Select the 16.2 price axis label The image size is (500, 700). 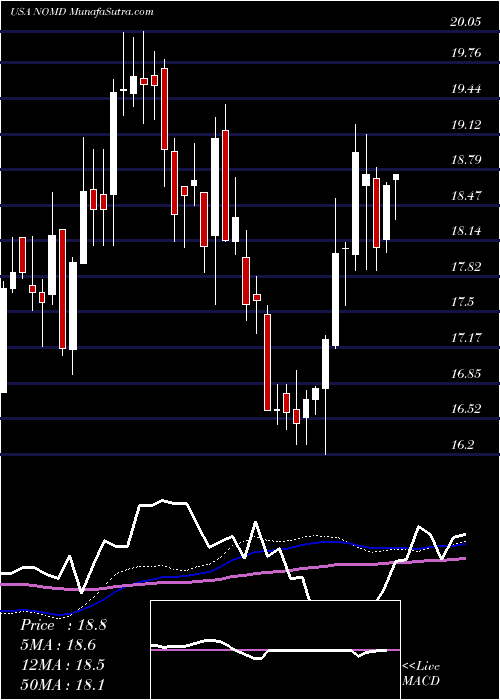(462, 445)
